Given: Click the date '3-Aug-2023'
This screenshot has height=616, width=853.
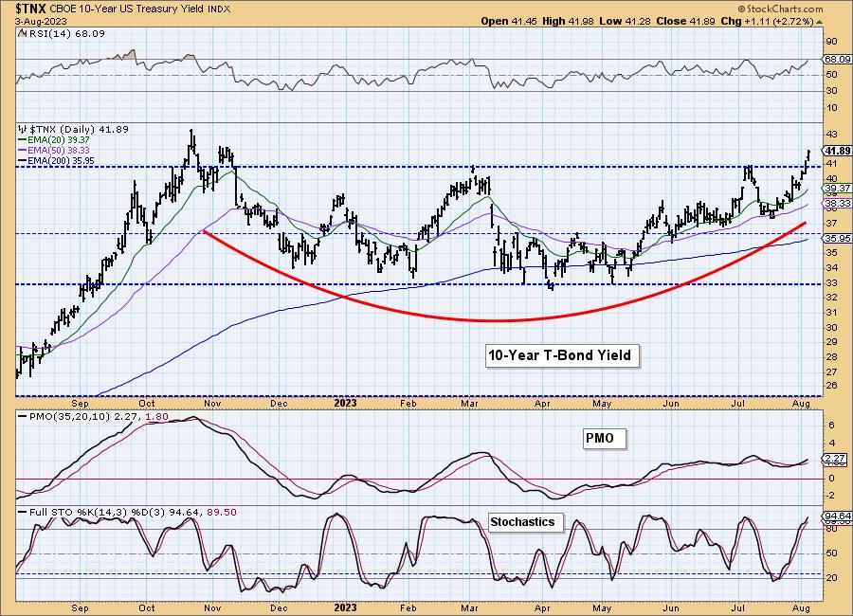Looking at the screenshot, I should pyautogui.click(x=41, y=21).
